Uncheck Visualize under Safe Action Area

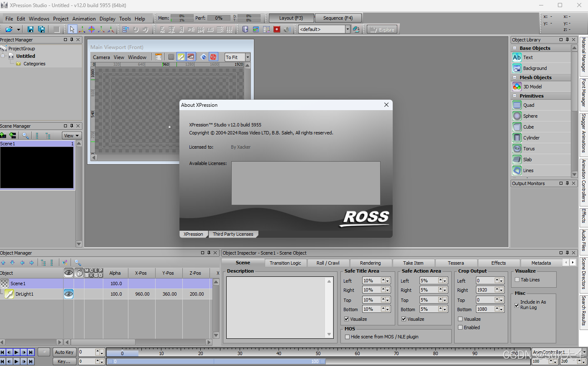pos(403,319)
